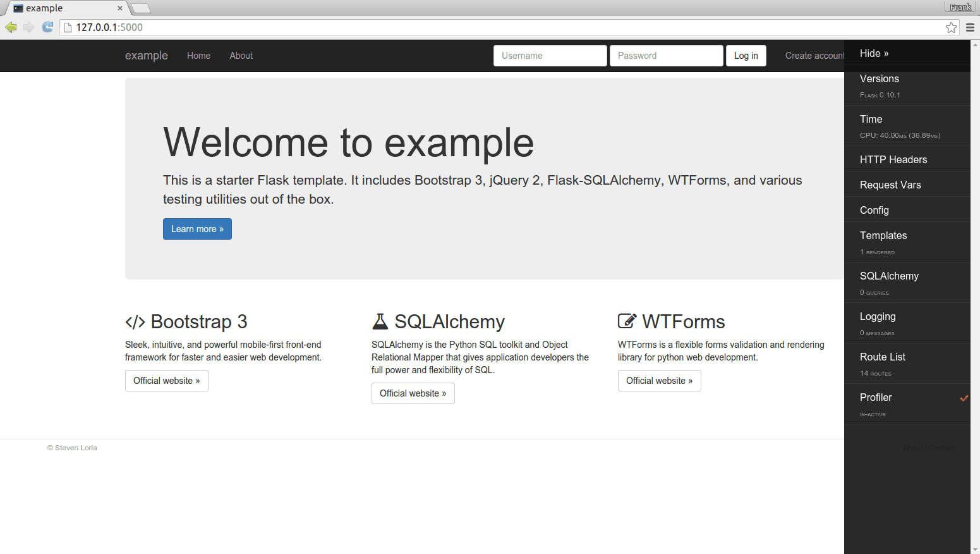Click the terminal favicon on example tab
The height and width of the screenshot is (554, 980).
18,8
